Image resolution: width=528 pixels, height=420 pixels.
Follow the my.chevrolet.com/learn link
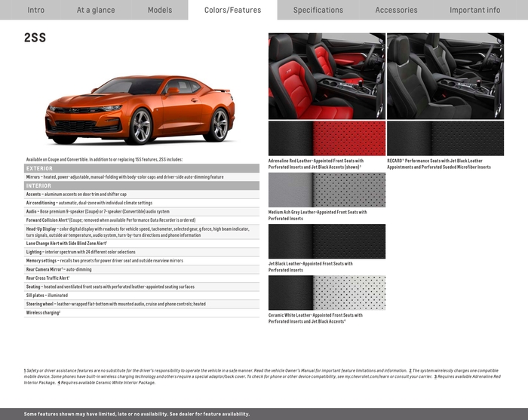366,376
